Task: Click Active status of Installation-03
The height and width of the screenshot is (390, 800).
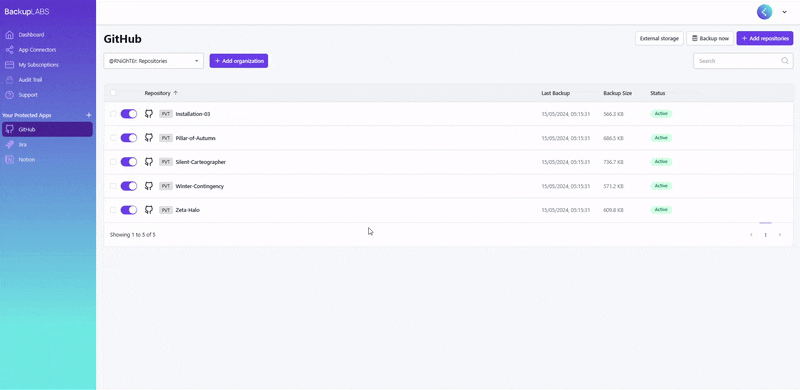Action: (661, 114)
